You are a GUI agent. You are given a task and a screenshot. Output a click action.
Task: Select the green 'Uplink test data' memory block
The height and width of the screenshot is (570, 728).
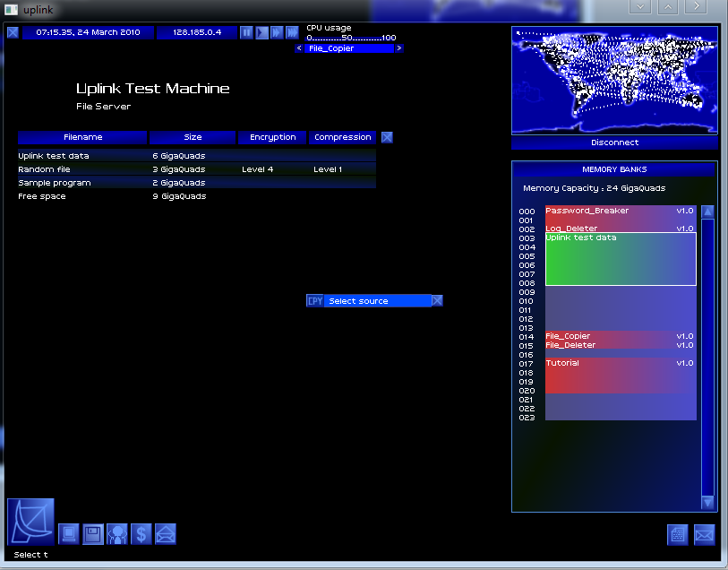[x=621, y=259]
